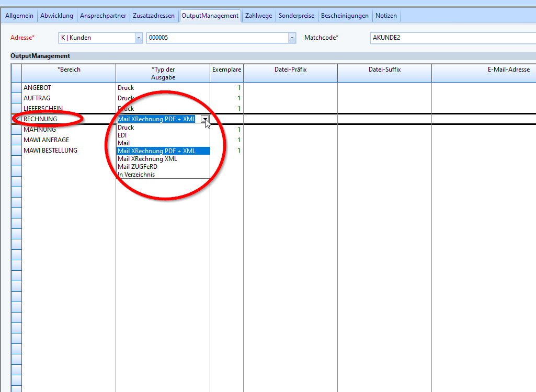Image resolution: width=536 pixels, height=392 pixels.
Task: Click the Exemplare cell of AUFTRAG row
Action: (226, 98)
